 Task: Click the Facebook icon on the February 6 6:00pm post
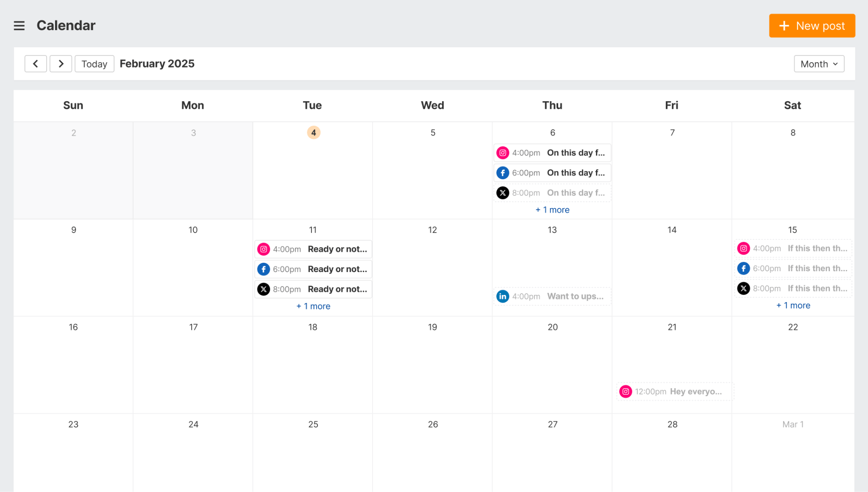click(503, 172)
